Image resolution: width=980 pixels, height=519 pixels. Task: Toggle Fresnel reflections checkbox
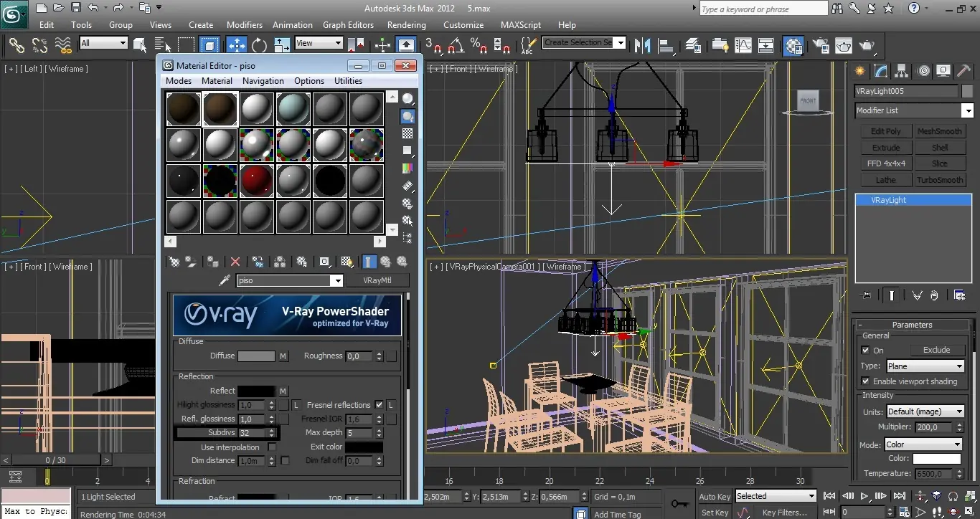click(379, 405)
